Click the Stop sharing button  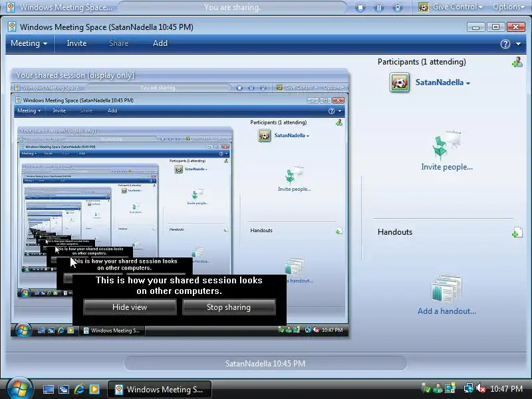pos(229,307)
